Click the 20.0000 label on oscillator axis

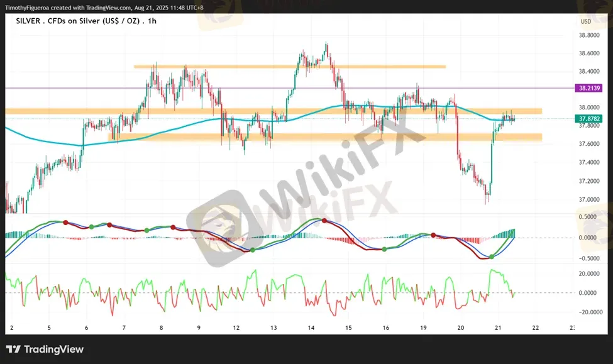(588, 273)
